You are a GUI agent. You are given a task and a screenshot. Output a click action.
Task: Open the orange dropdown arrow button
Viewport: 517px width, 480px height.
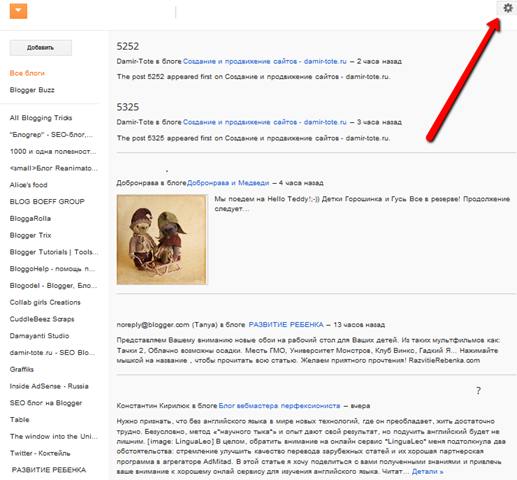pos(18,11)
